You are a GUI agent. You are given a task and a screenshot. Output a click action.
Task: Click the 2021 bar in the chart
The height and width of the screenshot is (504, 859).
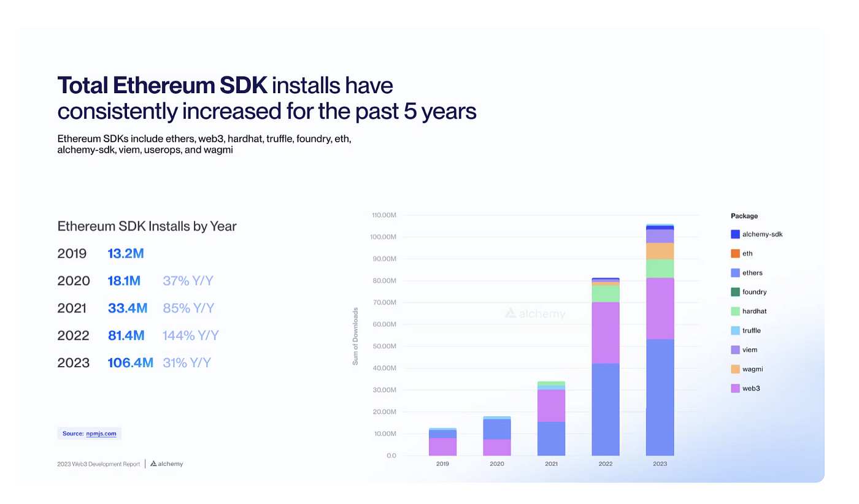coord(551,419)
